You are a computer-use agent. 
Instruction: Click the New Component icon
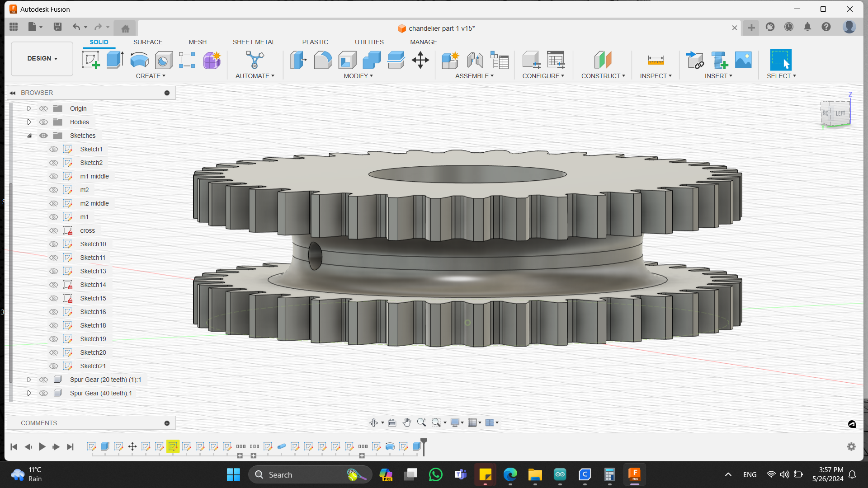(x=450, y=60)
